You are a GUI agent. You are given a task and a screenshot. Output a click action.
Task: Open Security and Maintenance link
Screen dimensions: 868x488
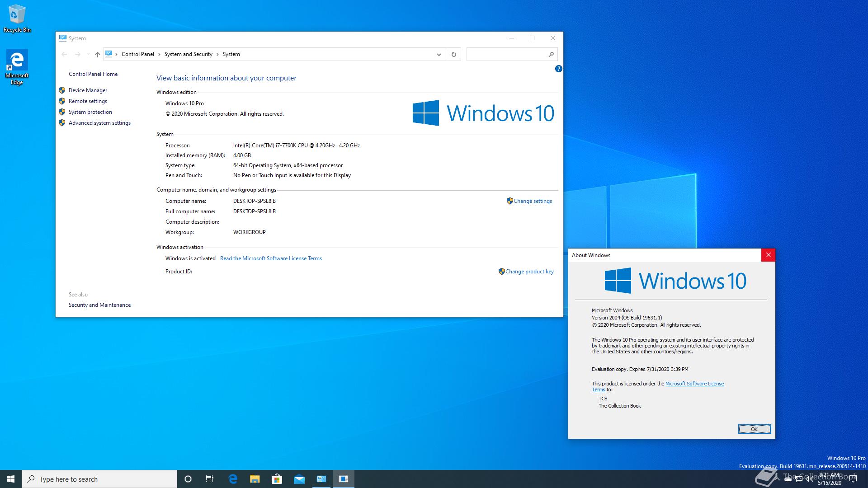click(99, 305)
